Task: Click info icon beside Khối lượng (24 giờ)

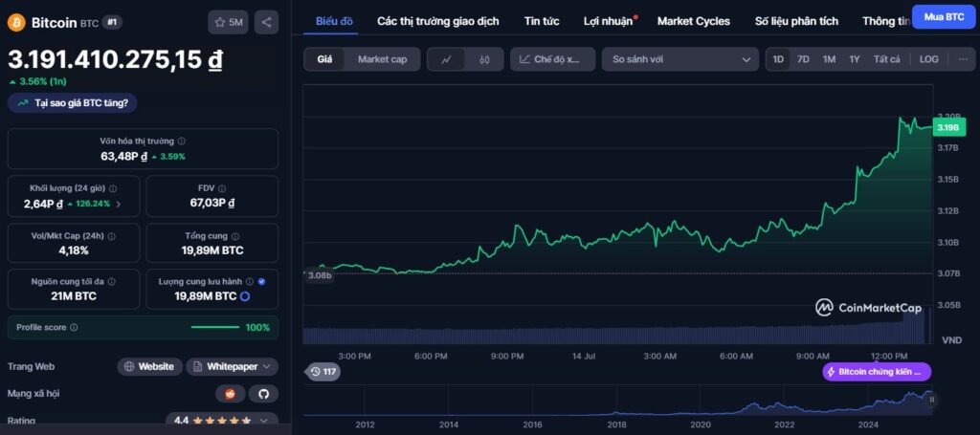Action: click(x=113, y=188)
